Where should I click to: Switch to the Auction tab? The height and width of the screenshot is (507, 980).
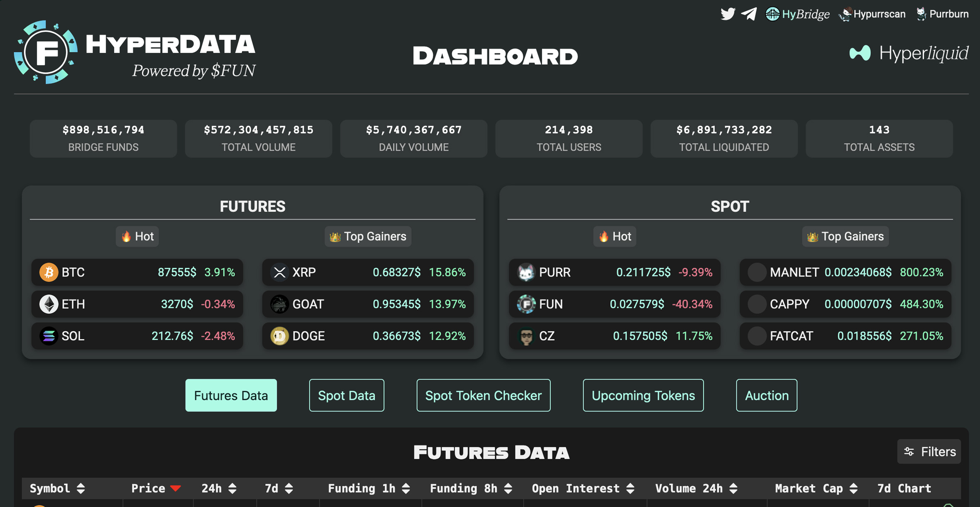[766, 395]
